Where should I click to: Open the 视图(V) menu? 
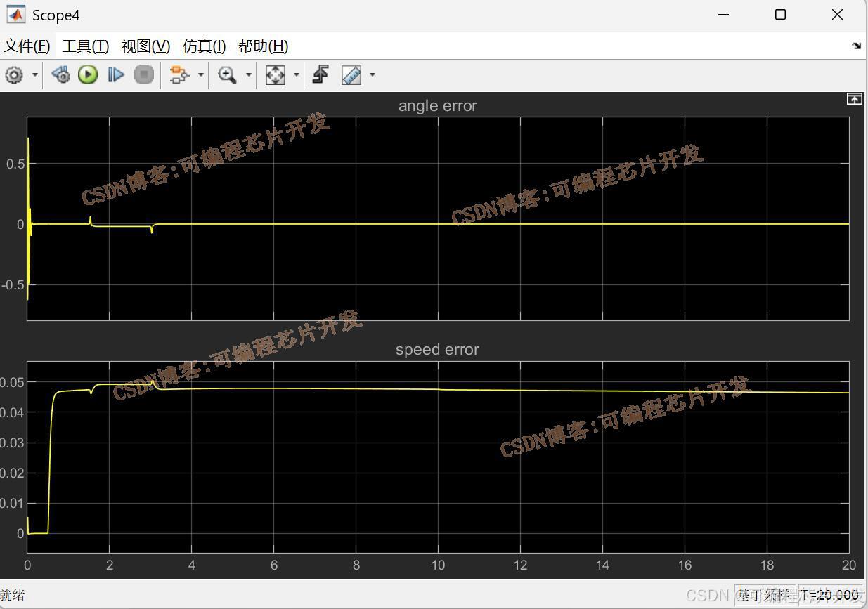pos(145,46)
